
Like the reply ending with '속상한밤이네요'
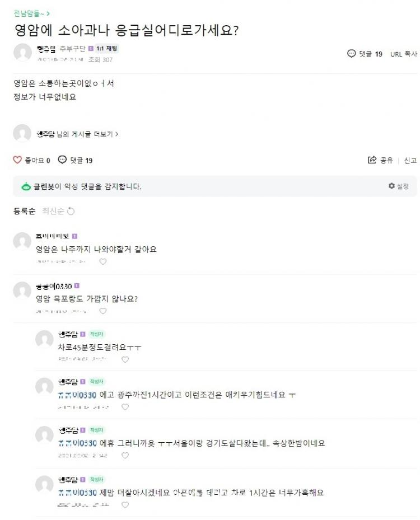point(125,455)
